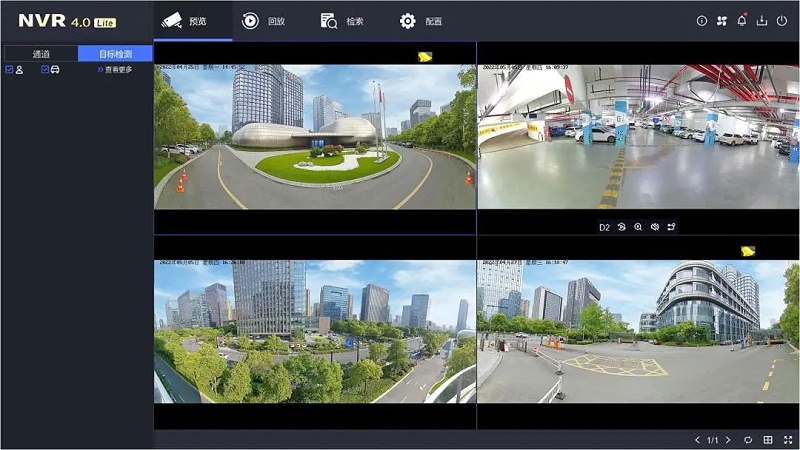Screen dimensions: 800x450
Task: Open the 检索 search tab
Action: (x=343, y=21)
